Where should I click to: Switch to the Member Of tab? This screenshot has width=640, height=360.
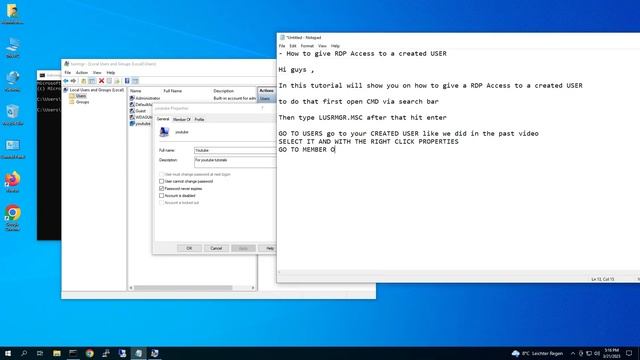(x=182, y=119)
